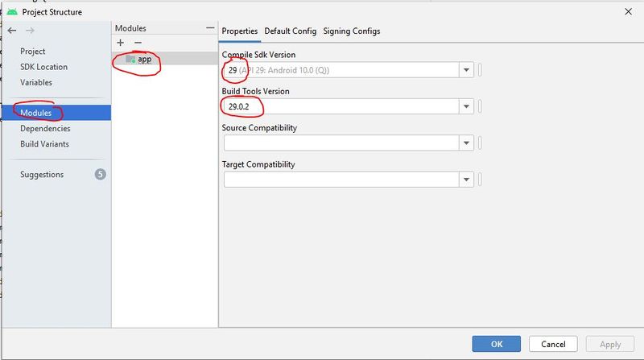Click the variable binding handle beside Source Compatibility
This screenshot has width=644, height=360.
pyautogui.click(x=480, y=143)
